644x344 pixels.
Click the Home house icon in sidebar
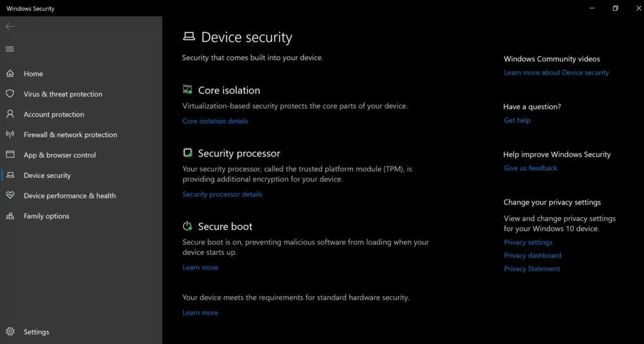[10, 73]
